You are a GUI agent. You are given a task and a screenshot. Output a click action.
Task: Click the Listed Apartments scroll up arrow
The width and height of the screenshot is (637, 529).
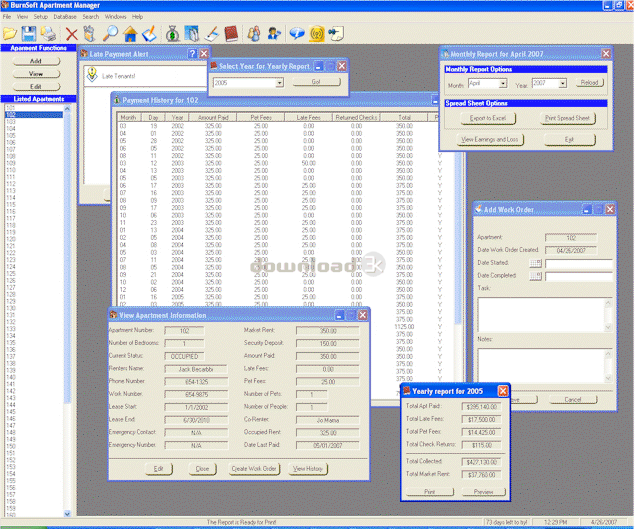pyautogui.click(x=67, y=108)
